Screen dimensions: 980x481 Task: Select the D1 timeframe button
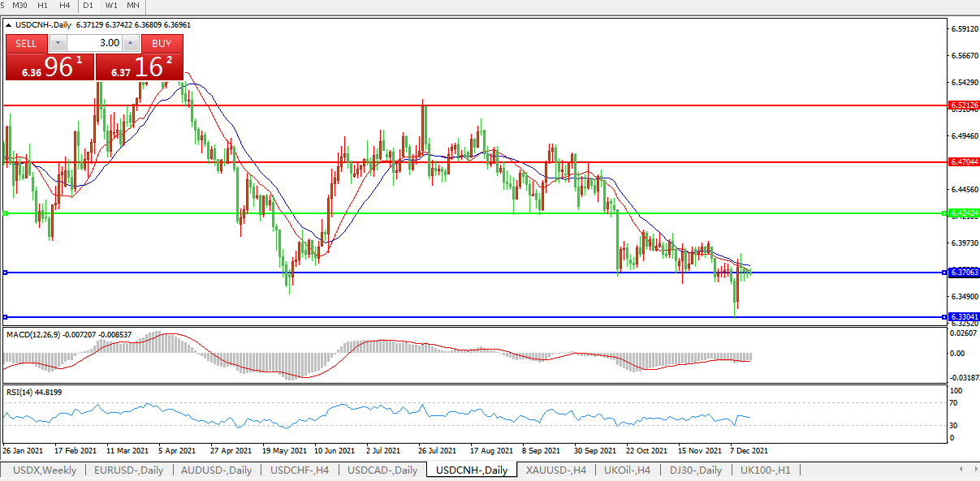pos(89,6)
